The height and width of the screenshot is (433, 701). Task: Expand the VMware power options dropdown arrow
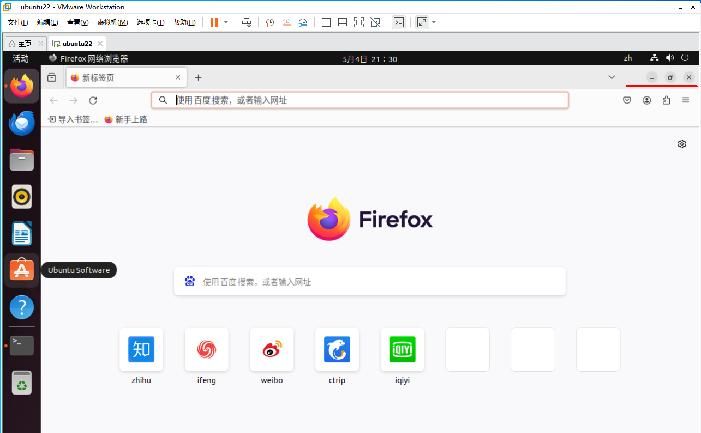pyautogui.click(x=226, y=22)
